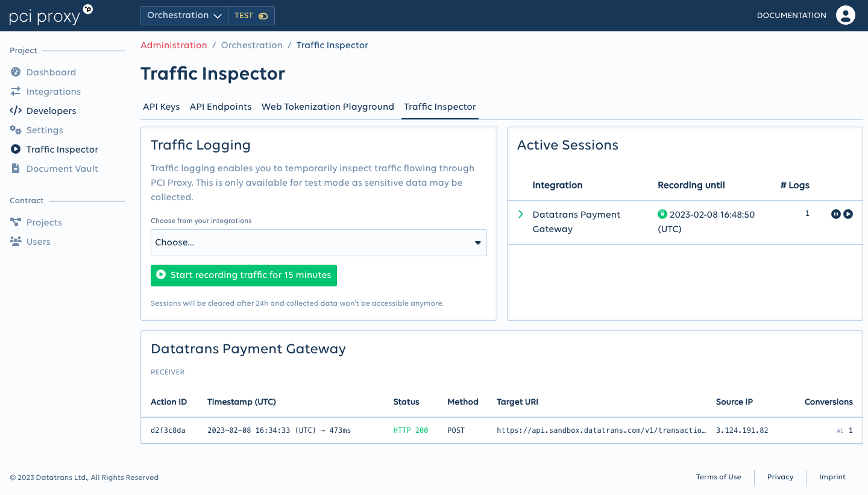The image size is (868, 495).
Task: Click the api.sandbox.datatrans.com target URI
Action: [x=601, y=430]
